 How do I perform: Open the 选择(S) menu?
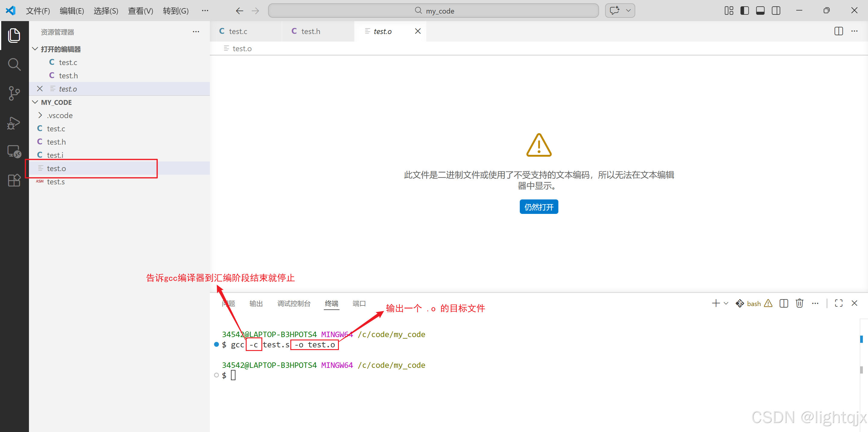106,11
